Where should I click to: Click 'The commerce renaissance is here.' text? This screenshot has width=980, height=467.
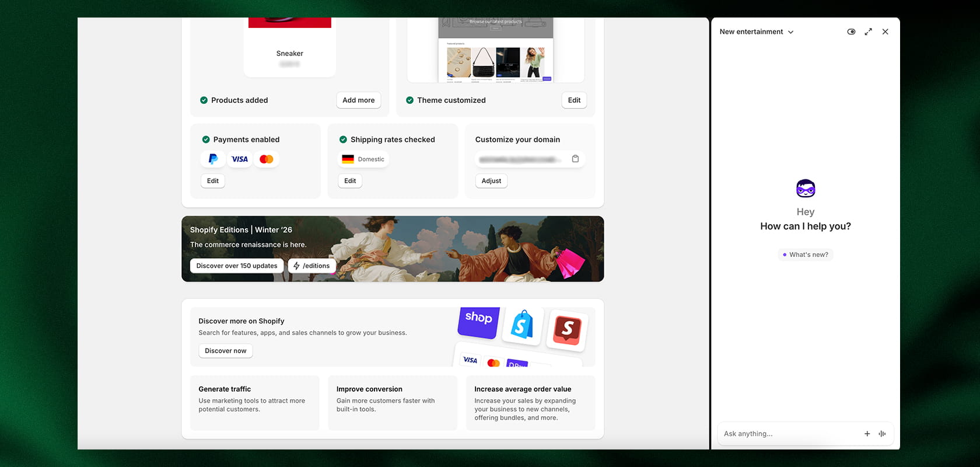[248, 245]
